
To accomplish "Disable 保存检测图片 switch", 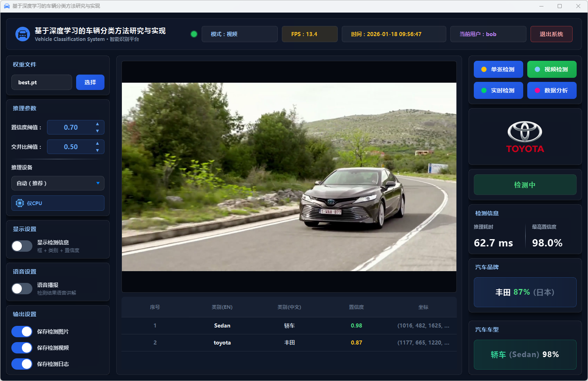I will pyautogui.click(x=22, y=332).
